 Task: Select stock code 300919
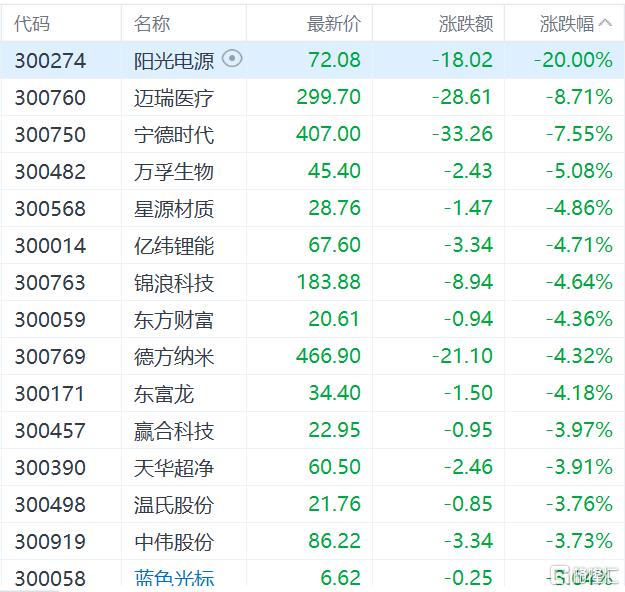click(x=50, y=541)
